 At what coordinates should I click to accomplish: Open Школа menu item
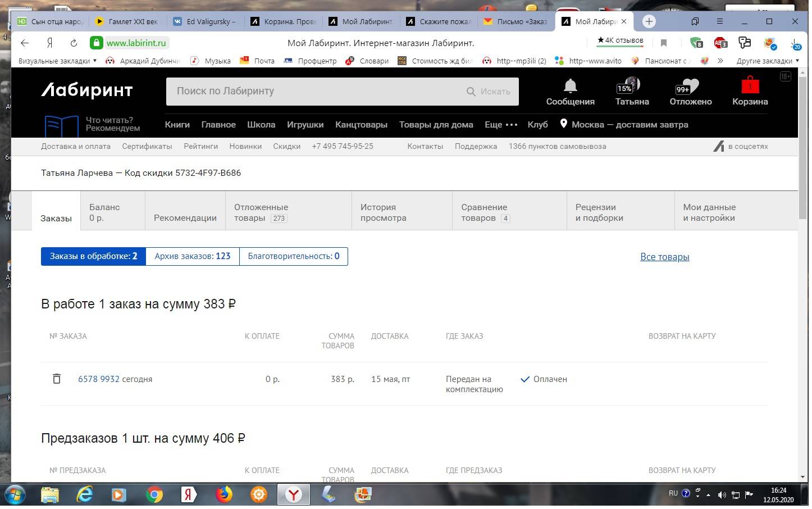tap(261, 125)
